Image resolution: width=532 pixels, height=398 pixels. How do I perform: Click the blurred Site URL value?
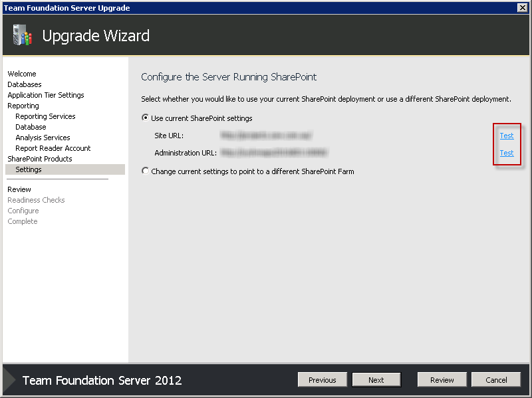(x=266, y=136)
